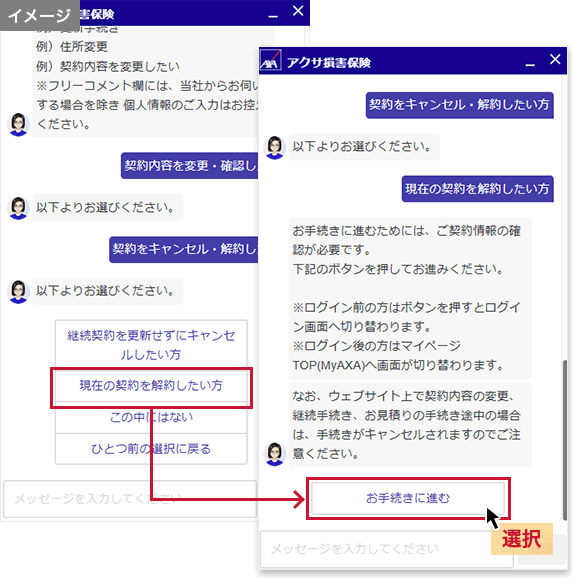572x578 pixels.
Task: Click 契約をキャンセル・解約したい方 bubble in front window
Action: coord(459,105)
